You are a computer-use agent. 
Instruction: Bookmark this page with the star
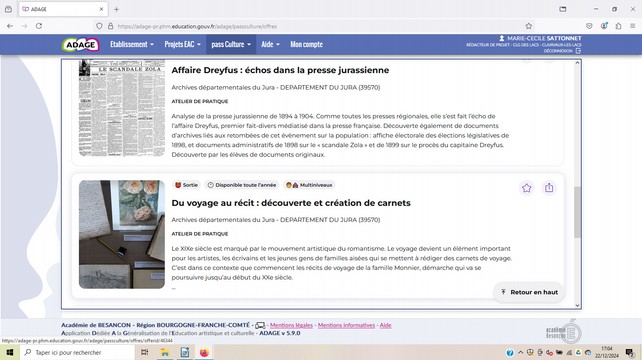tap(529, 26)
